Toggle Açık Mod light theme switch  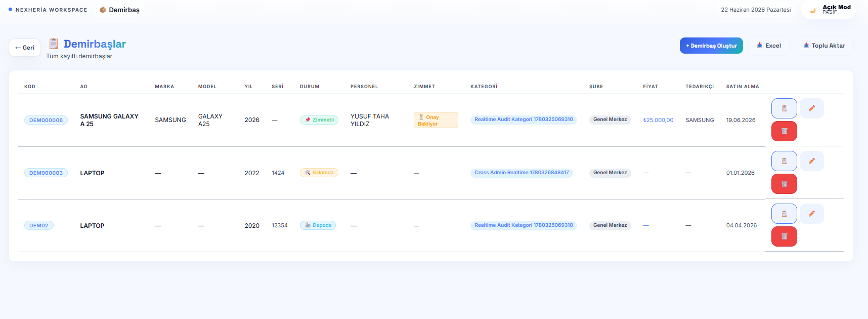click(829, 10)
